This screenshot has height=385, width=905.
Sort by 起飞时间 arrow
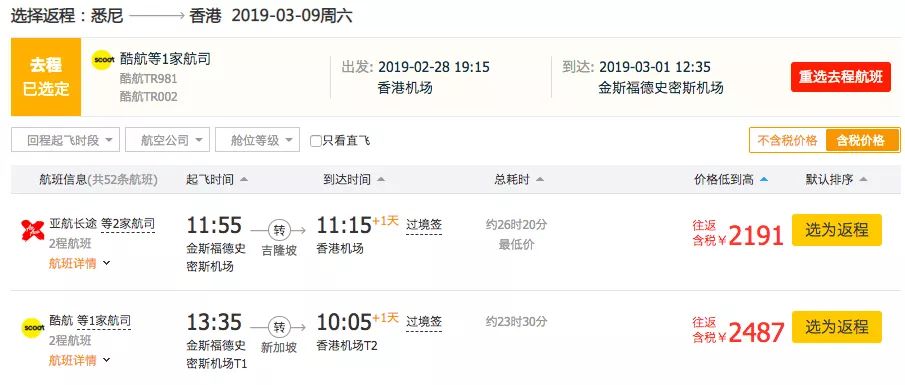(244, 180)
